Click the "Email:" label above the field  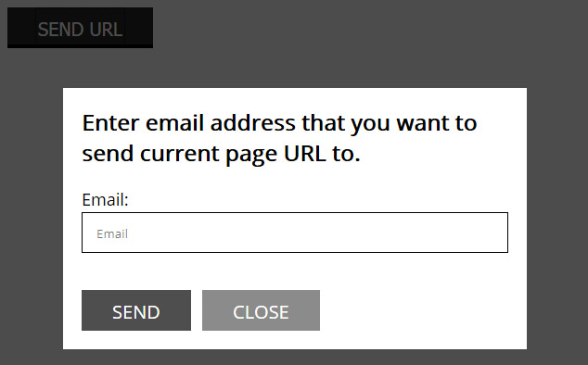point(106,200)
